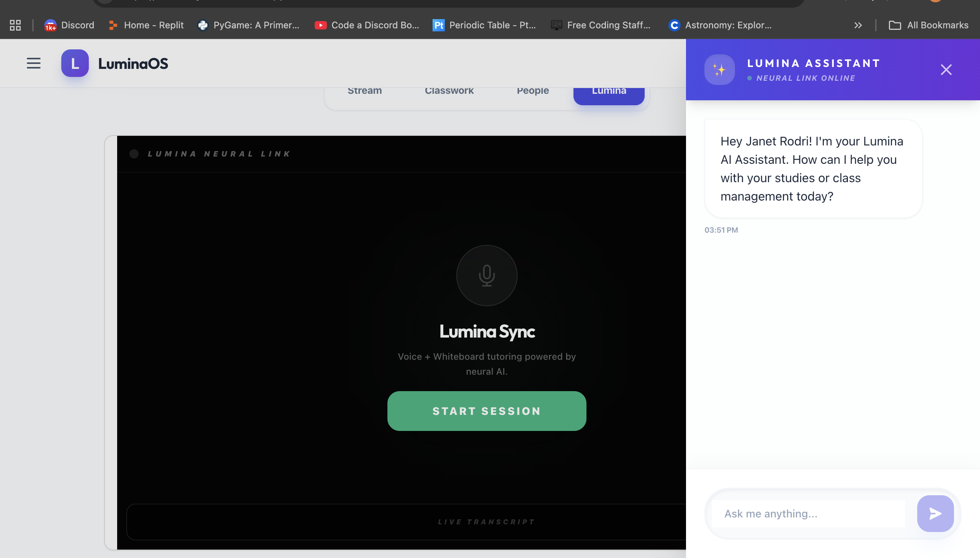Viewport: 980px width, 558px height.
Task: Click the microphone icon above Lumina Sync
Action: click(486, 276)
